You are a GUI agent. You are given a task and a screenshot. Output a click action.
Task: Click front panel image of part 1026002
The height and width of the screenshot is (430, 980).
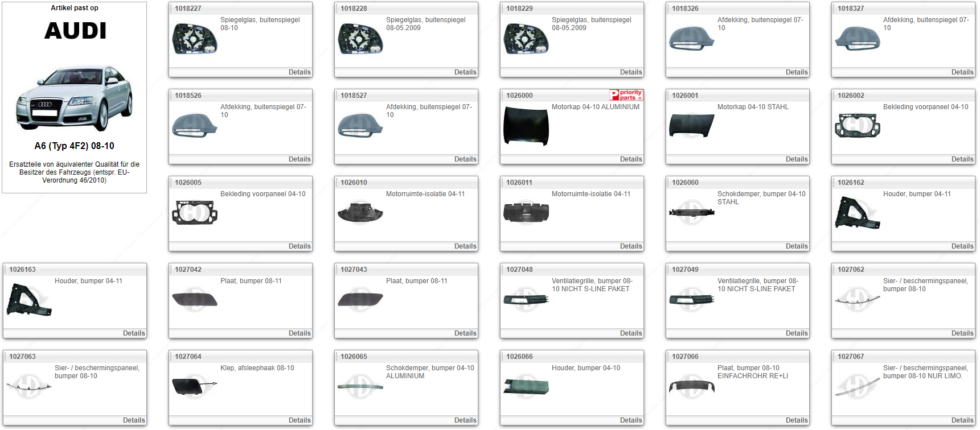coord(858,126)
